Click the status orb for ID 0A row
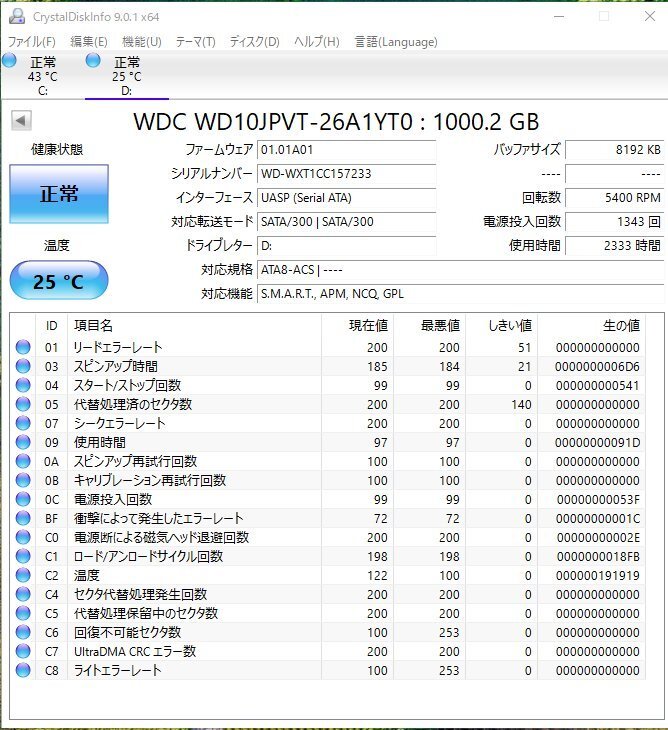 point(23,461)
